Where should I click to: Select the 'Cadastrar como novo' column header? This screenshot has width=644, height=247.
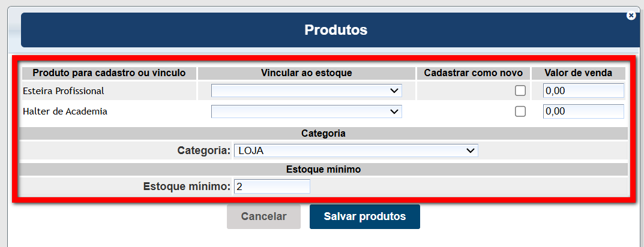point(473,73)
